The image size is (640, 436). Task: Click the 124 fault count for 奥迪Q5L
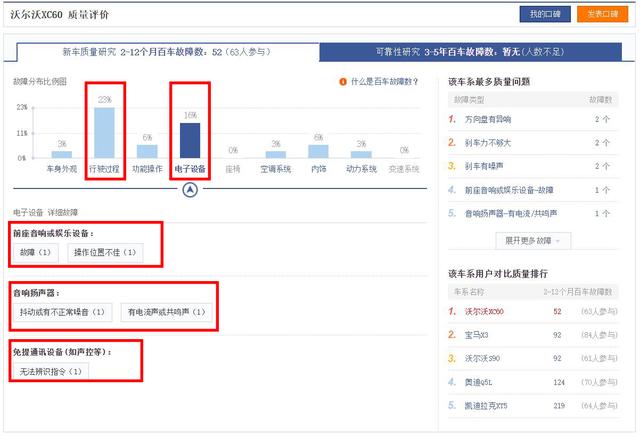tap(559, 382)
